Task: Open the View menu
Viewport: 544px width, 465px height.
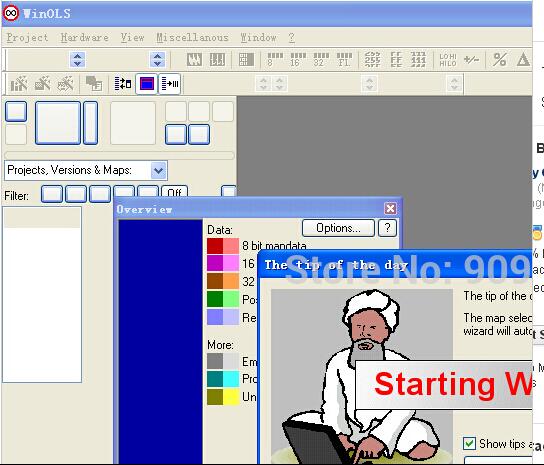Action: pos(132,37)
